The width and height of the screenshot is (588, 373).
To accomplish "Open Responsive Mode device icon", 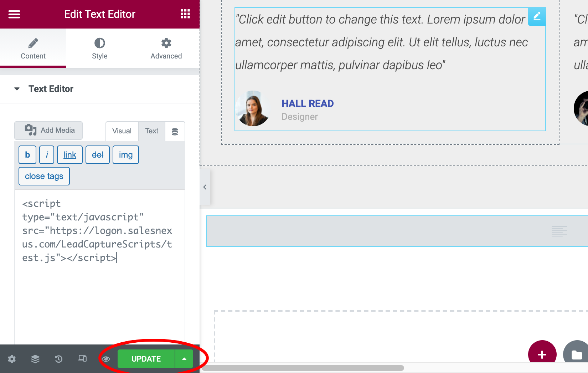I will tap(82, 358).
